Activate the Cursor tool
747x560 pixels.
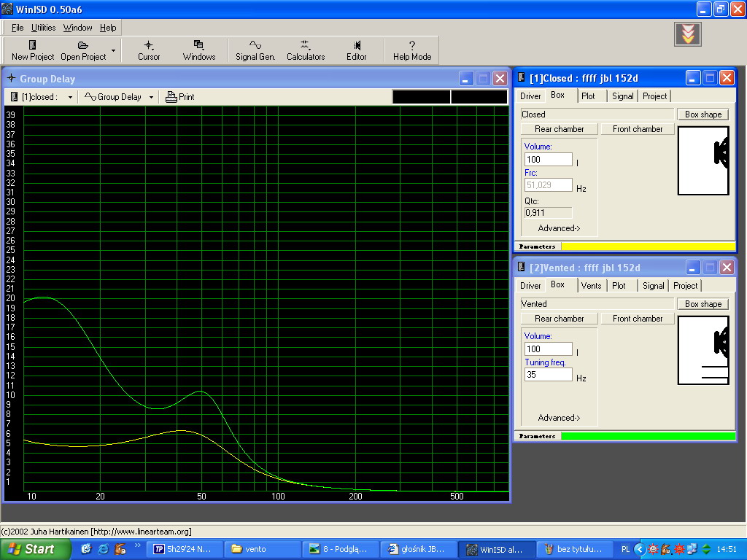click(x=149, y=45)
